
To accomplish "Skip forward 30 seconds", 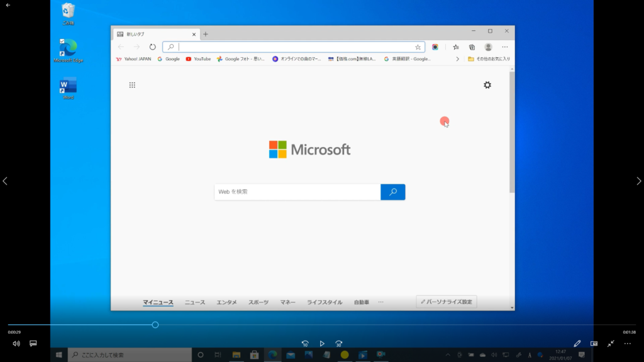I will pos(339,344).
